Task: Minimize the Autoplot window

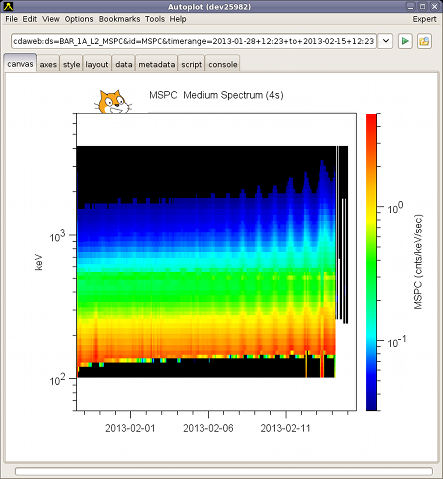Action: (410, 6)
